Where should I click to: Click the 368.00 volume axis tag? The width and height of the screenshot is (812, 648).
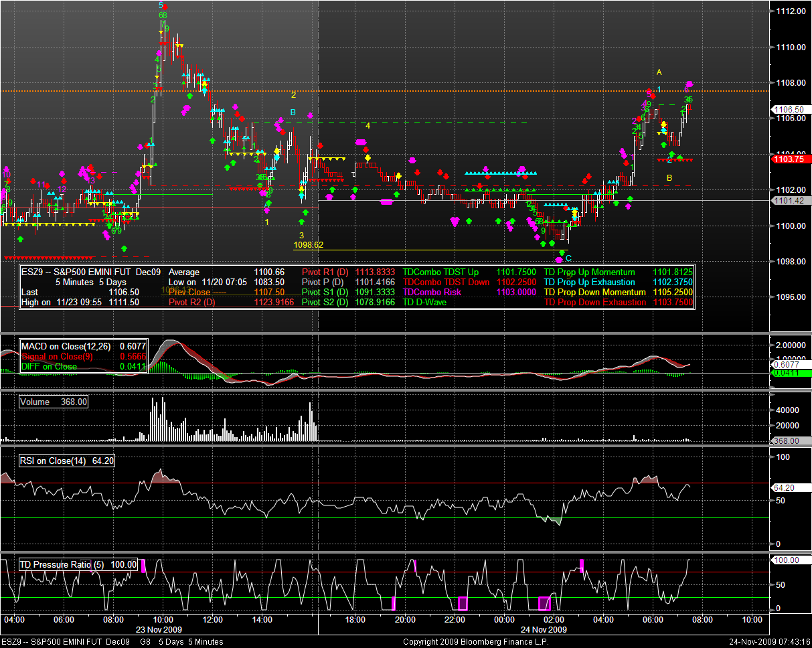784,440
